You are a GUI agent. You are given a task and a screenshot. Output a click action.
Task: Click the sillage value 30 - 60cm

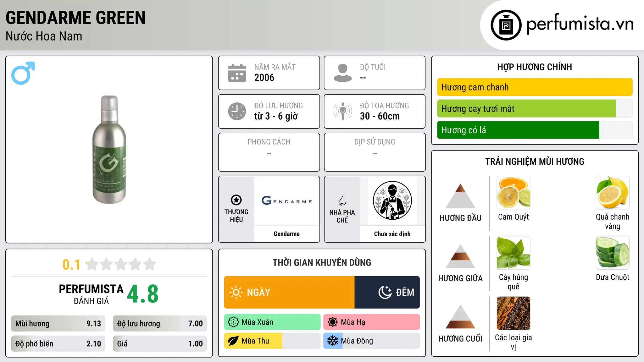pyautogui.click(x=380, y=116)
